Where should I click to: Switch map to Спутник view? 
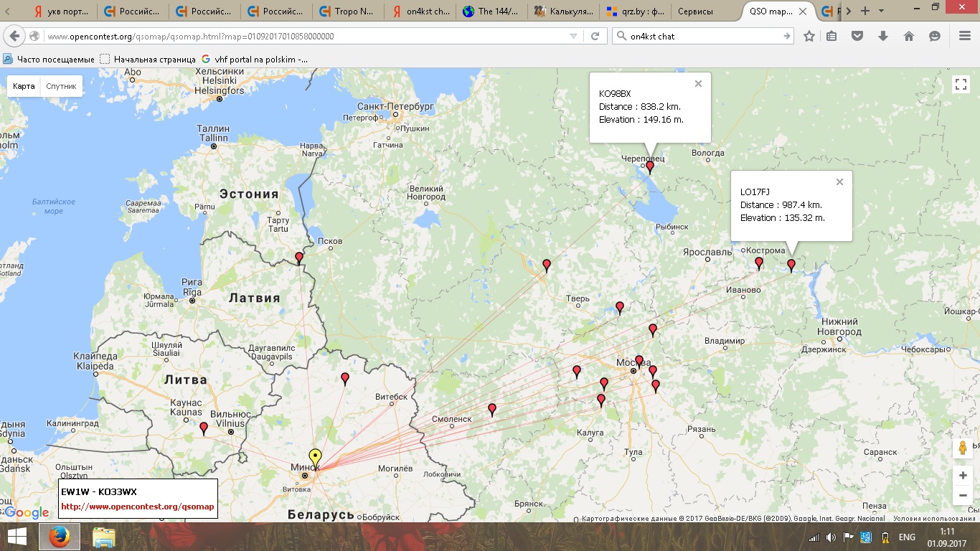pos(61,86)
